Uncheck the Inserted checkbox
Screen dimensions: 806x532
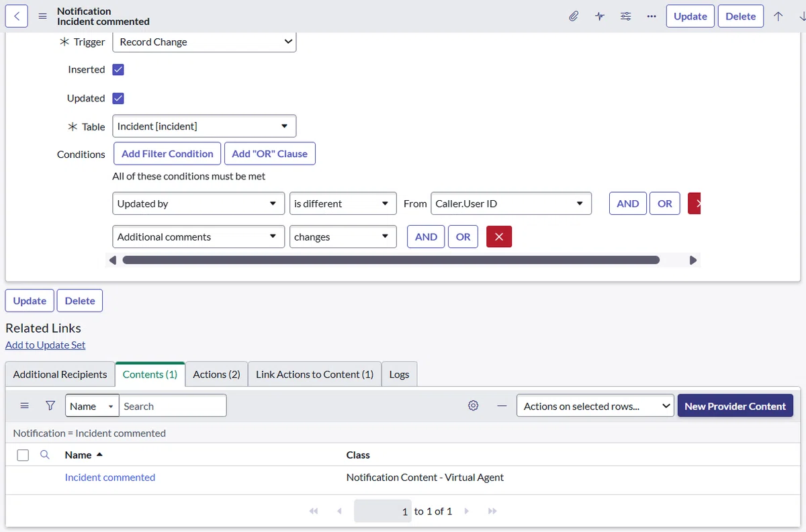118,69
